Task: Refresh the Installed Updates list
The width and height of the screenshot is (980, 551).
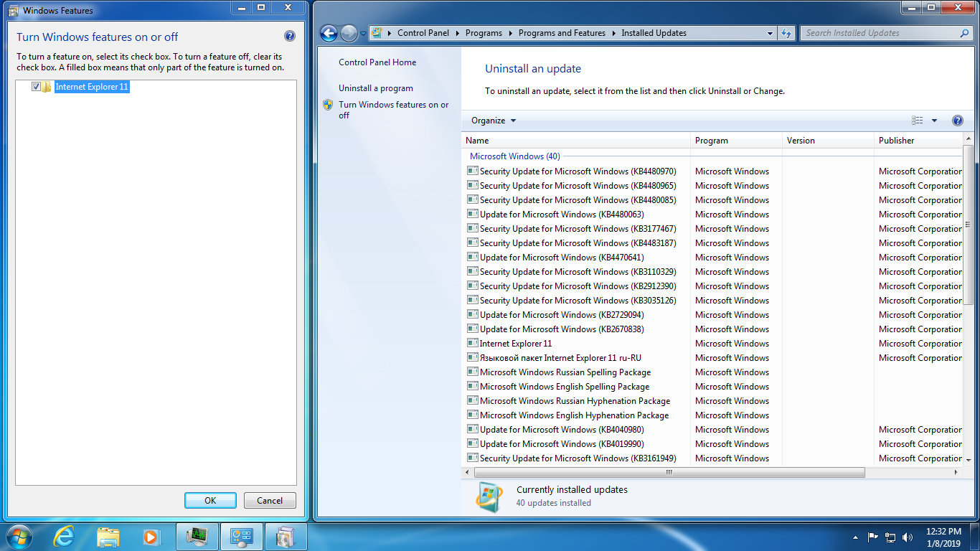Action: pyautogui.click(x=786, y=33)
